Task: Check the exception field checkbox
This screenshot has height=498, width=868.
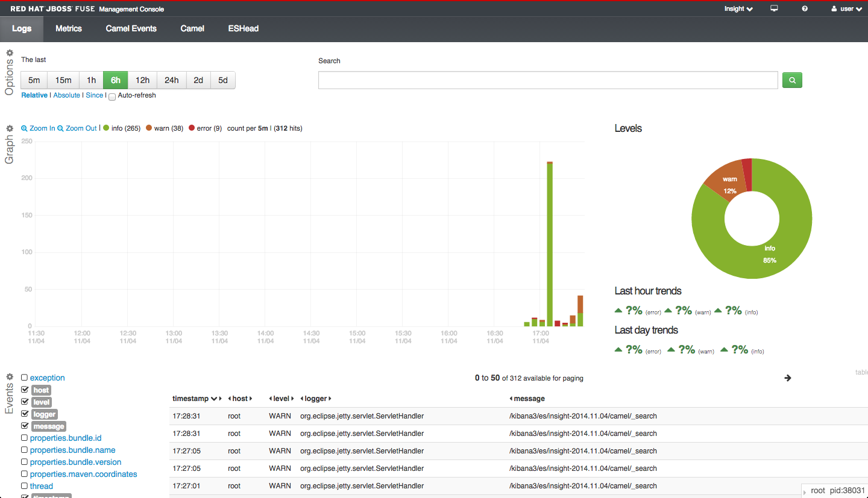Action: tap(25, 378)
